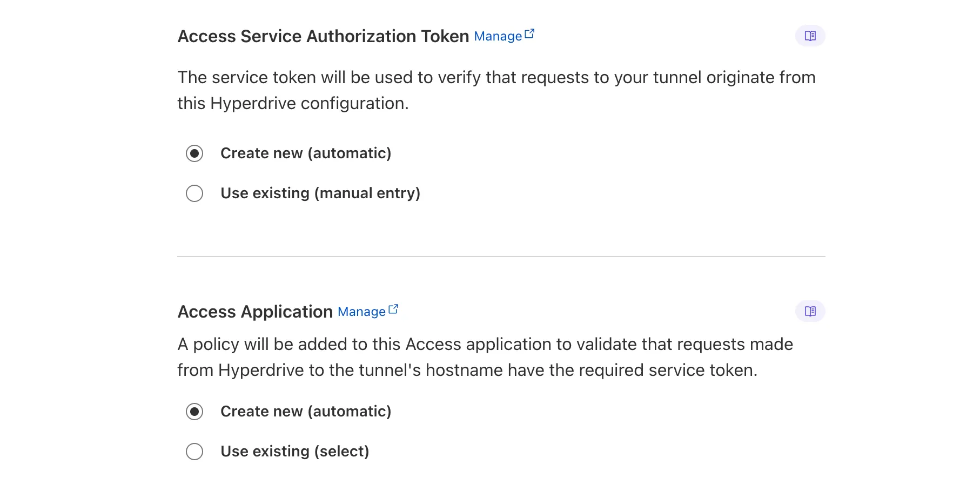Choose "Use existing (manual entry)" token option
The image size is (980, 498).
tap(195, 193)
